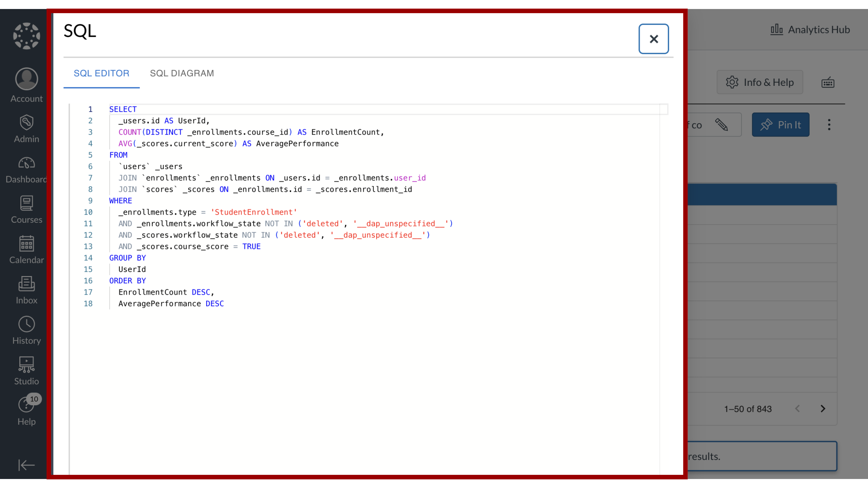Select the SQL EDITOR tab
The height and width of the screenshot is (488, 868).
pyautogui.click(x=101, y=73)
